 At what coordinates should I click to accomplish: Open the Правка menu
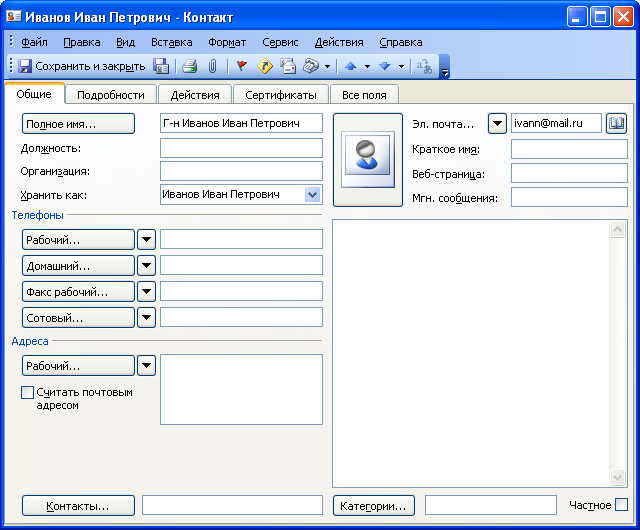point(82,42)
